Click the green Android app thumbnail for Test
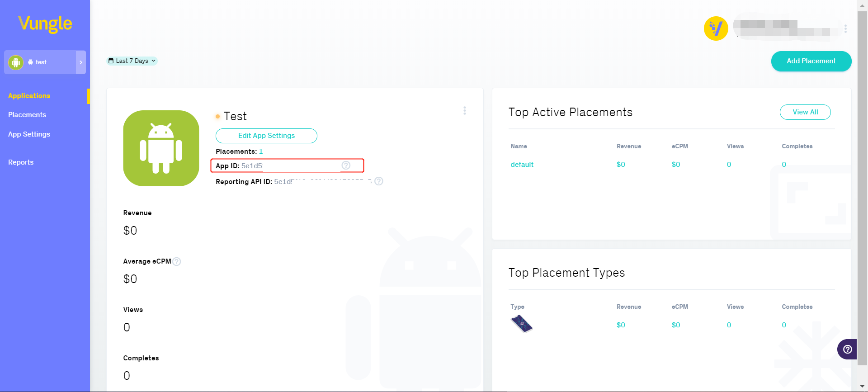Viewport: 868px width, 392px height. pyautogui.click(x=161, y=148)
